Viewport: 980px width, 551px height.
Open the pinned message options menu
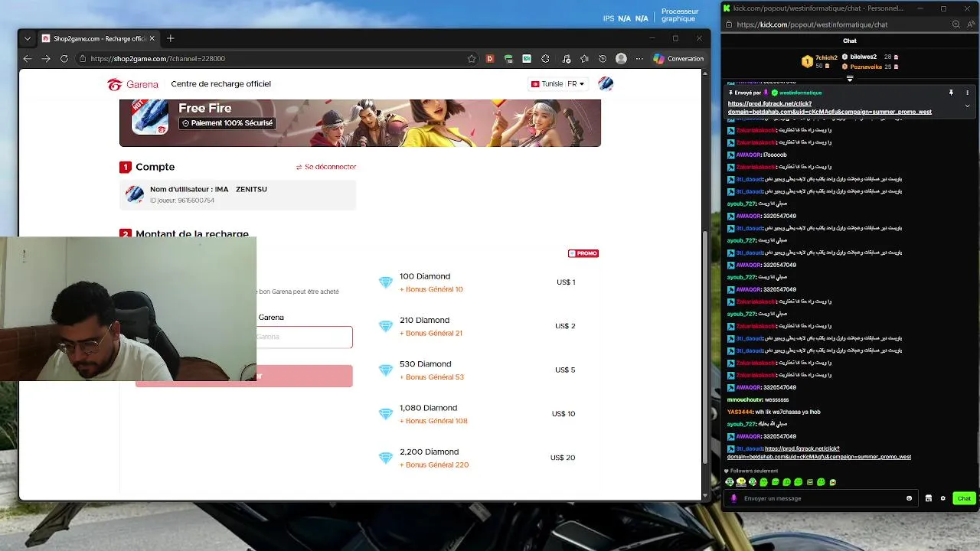point(967,93)
